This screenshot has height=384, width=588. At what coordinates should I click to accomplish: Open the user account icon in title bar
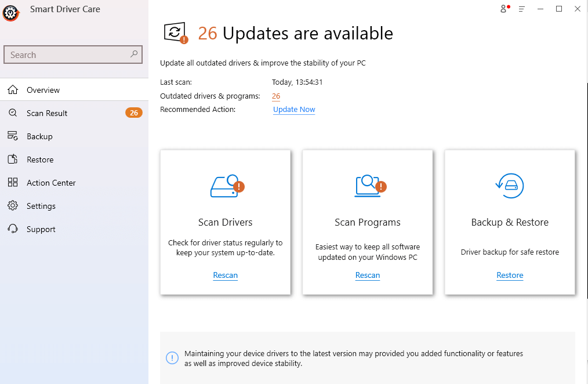(x=503, y=9)
